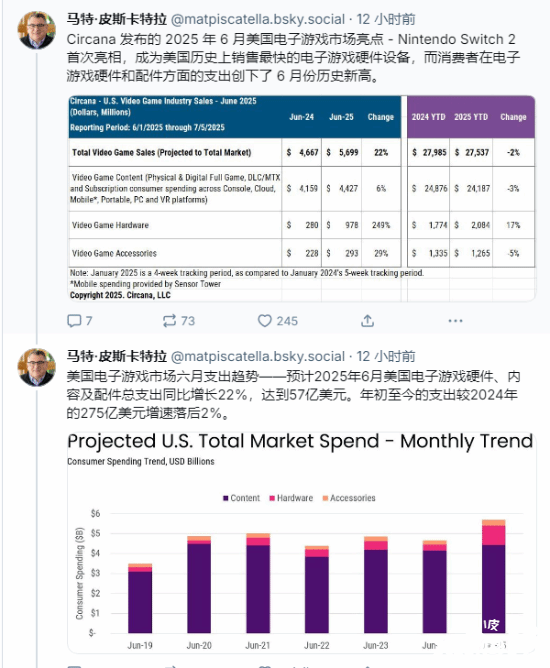
Task: Repost the first post with 73 reposts
Action: click(170, 321)
